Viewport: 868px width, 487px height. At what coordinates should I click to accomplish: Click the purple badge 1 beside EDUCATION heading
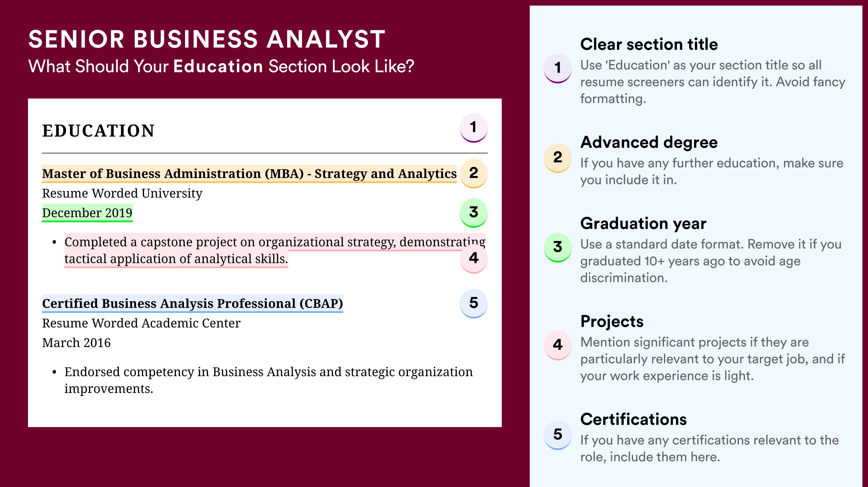[473, 128]
